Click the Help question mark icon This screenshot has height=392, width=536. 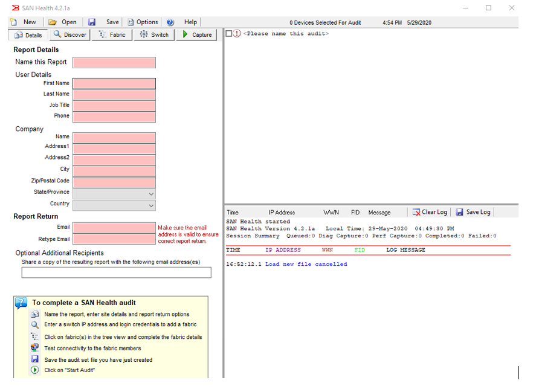170,22
